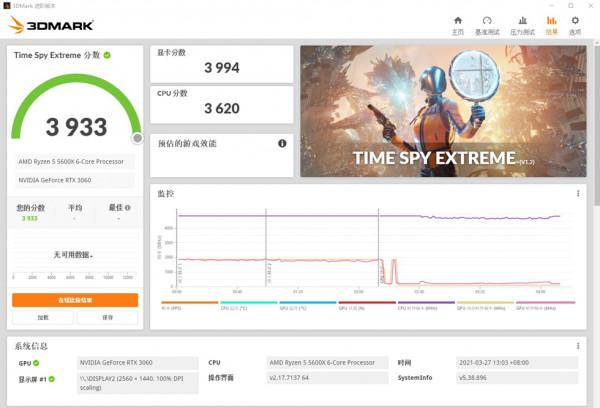Viewport: 600px width, 408px height.
Task: Click the 3DMark logo
Action: [51, 25]
